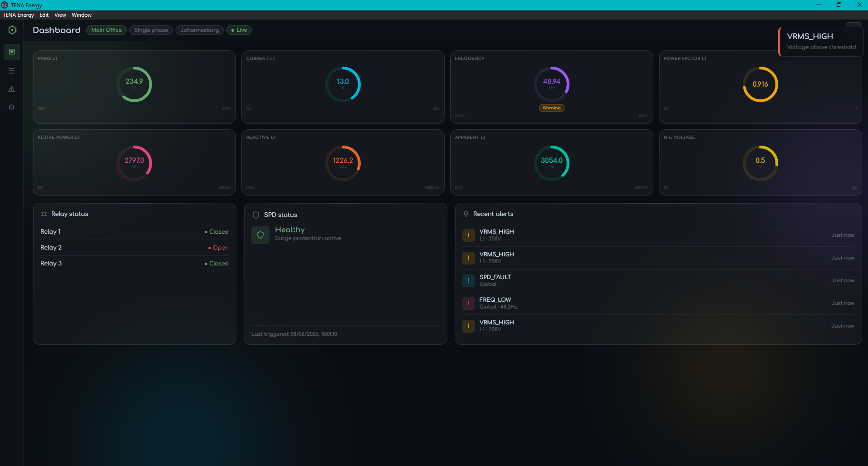Screen dimensions: 868x466
Task: Click the shield icon beside SPD status title
Action: pyautogui.click(x=256, y=215)
